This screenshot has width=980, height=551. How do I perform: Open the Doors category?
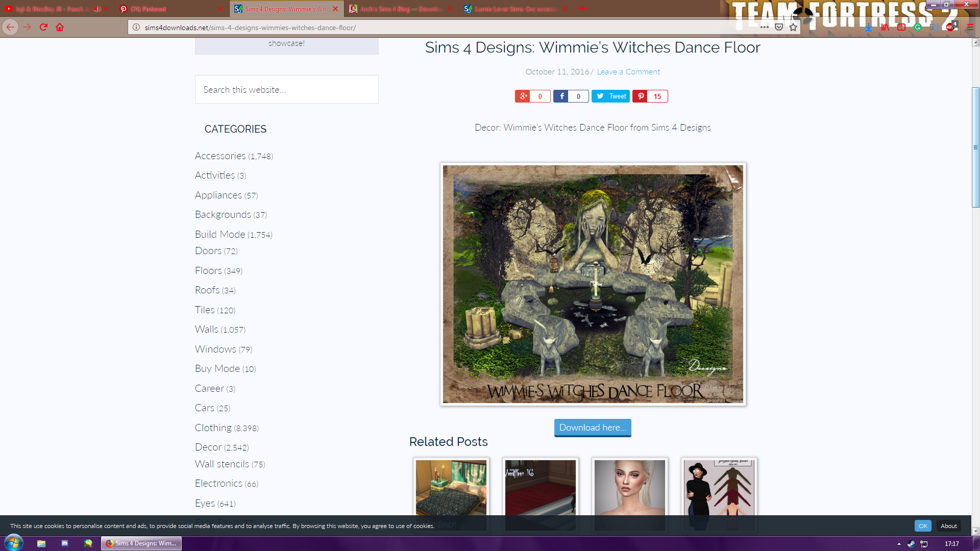(208, 251)
